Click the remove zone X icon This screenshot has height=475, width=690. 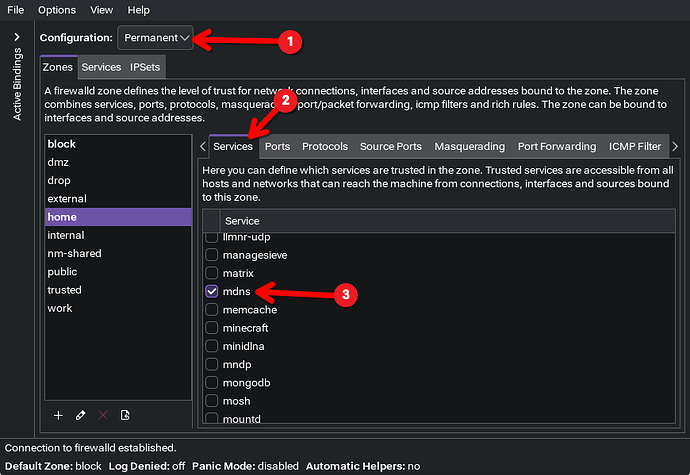point(103,414)
